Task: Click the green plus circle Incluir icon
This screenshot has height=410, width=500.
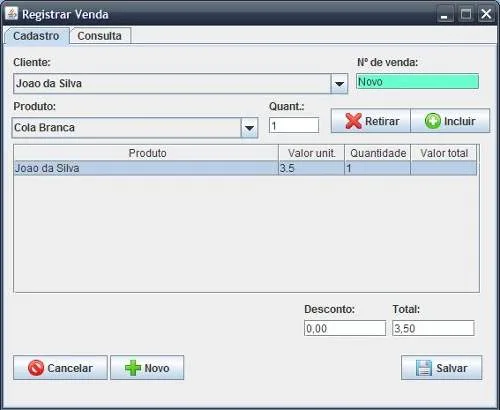Action: click(x=433, y=121)
